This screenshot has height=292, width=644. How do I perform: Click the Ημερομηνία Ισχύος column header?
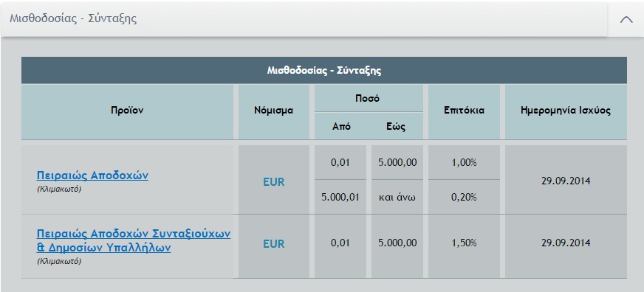click(x=566, y=112)
